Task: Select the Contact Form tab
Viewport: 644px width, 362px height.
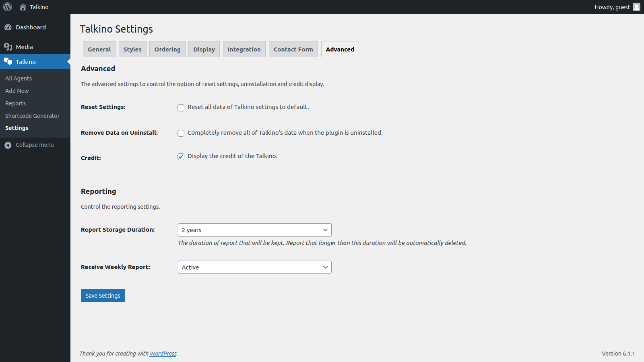Action: point(293,49)
